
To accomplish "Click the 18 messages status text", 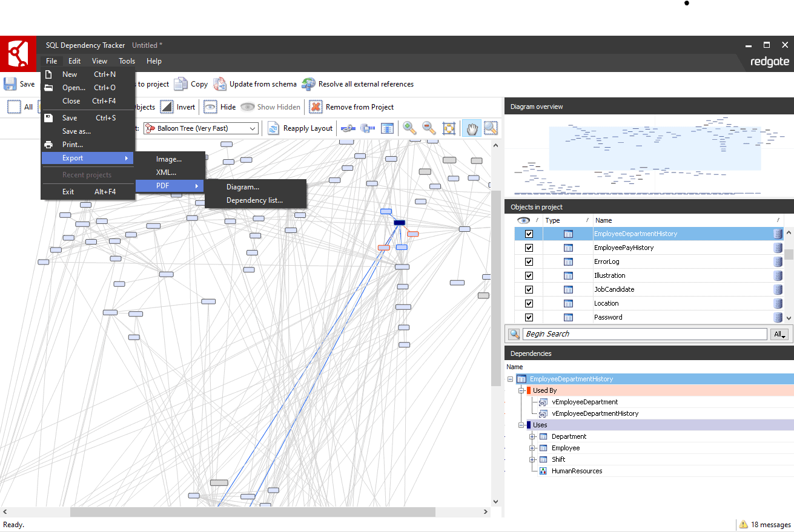I will [771, 525].
